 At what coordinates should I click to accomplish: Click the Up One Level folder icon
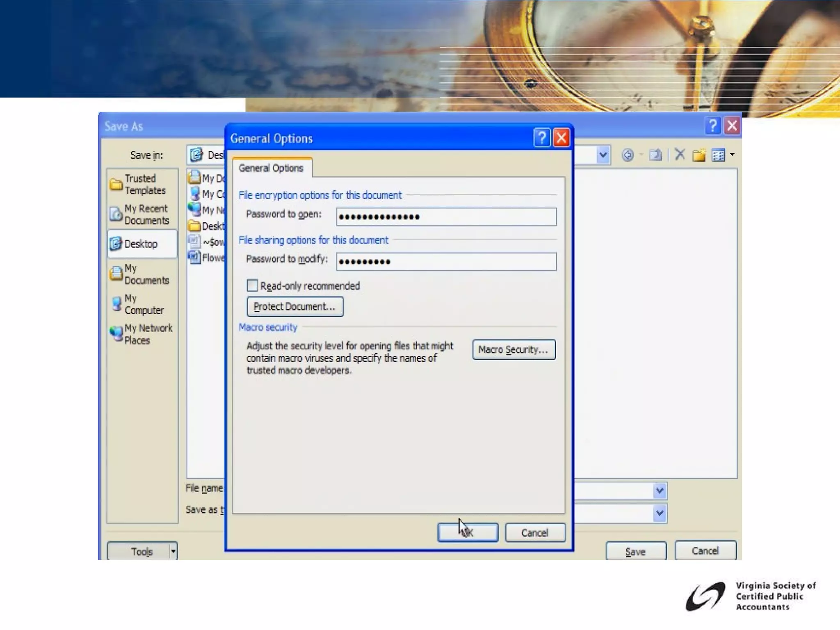pos(655,155)
